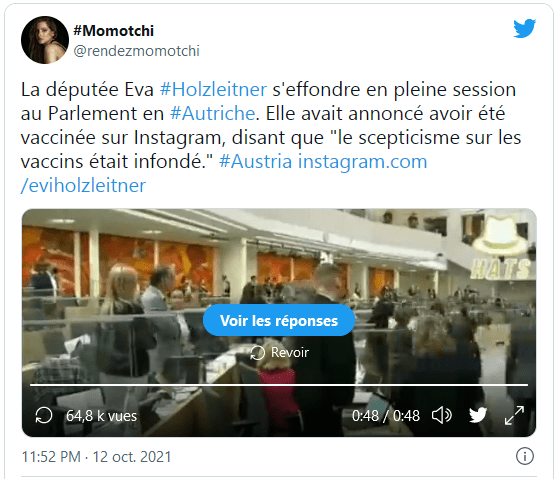This screenshot has width=554, height=479.
Task: Open the @rendezmomotchi handle link
Action: [x=136, y=51]
